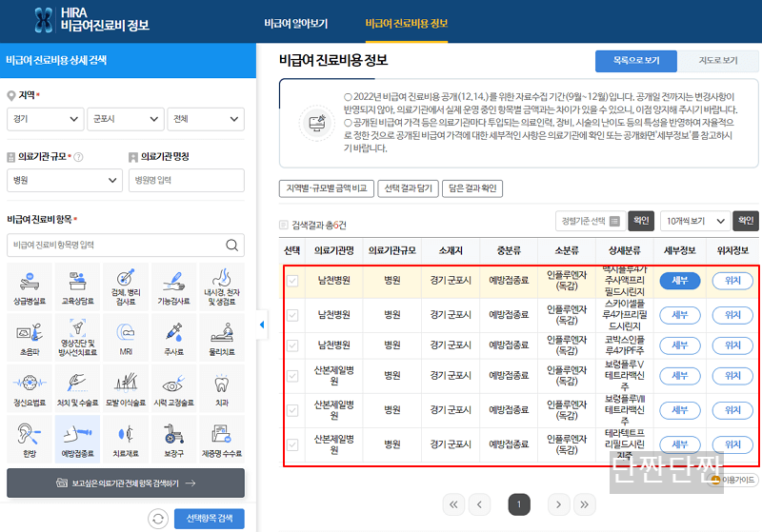Go to the previous results page
This screenshot has height=532, width=762.
(480, 504)
